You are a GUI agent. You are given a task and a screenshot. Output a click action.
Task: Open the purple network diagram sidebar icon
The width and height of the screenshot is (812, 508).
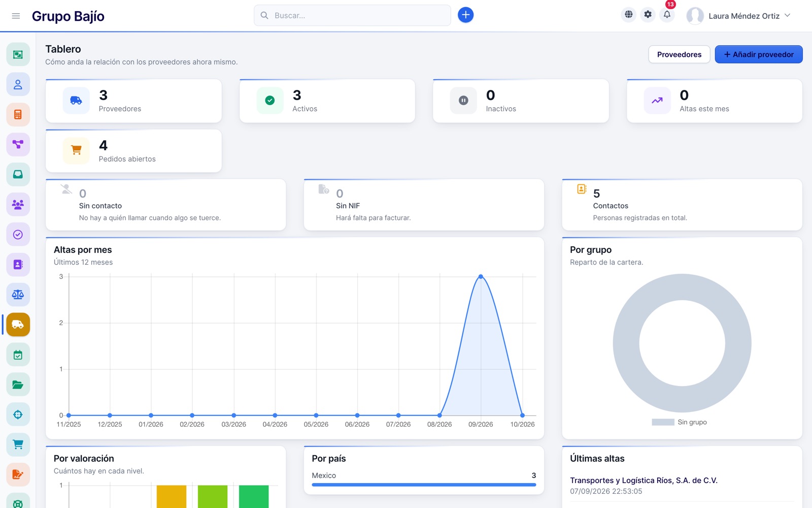coord(18,144)
